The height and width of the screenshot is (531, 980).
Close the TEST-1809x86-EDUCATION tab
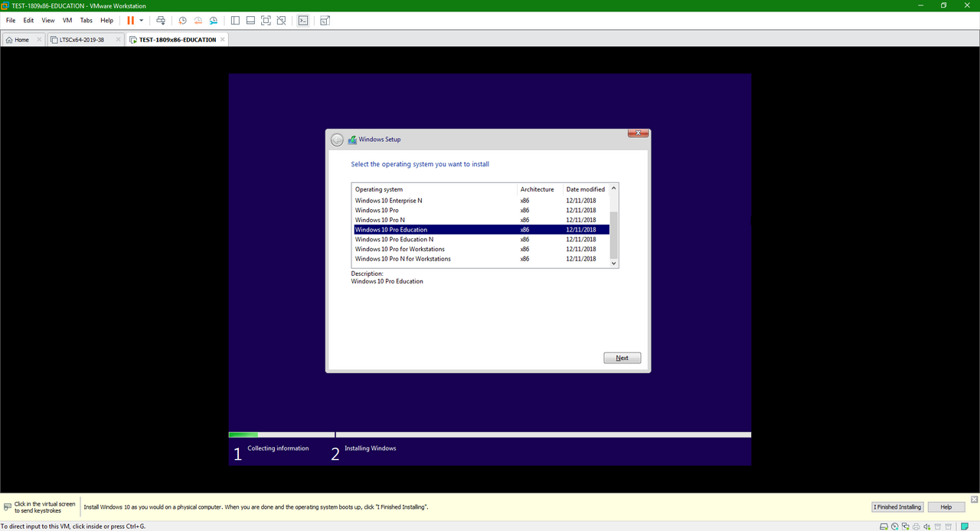pyautogui.click(x=223, y=39)
